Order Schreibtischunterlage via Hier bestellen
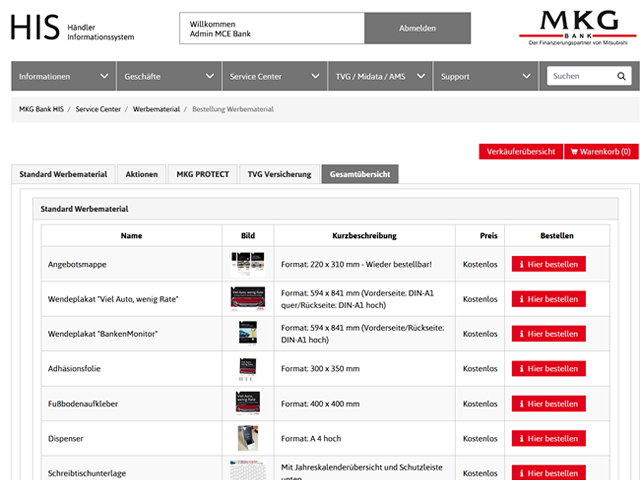The image size is (640, 480). [549, 473]
